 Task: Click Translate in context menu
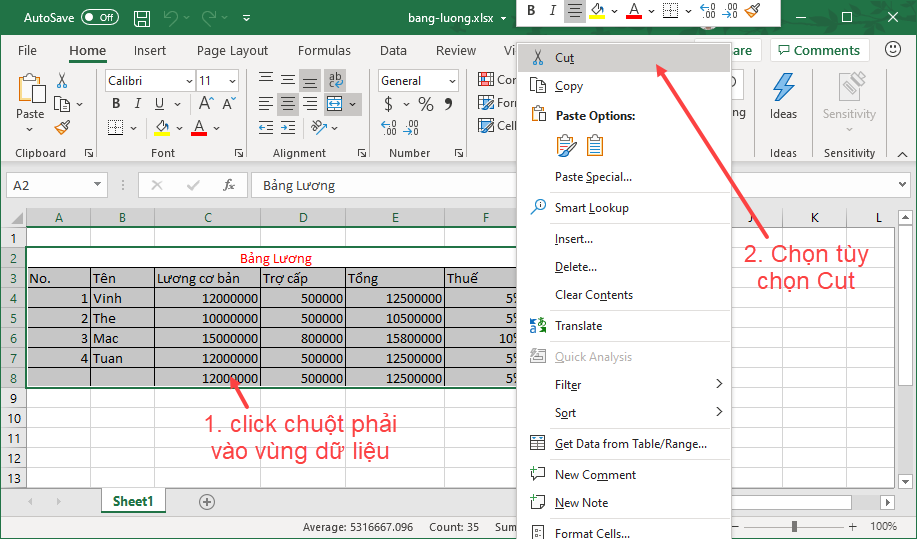tap(624, 326)
